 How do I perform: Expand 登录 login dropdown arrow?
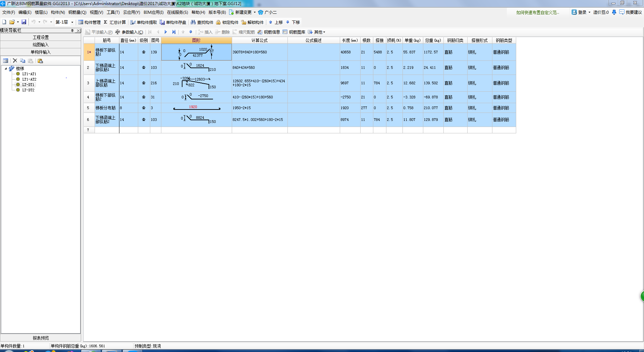pyautogui.click(x=589, y=12)
